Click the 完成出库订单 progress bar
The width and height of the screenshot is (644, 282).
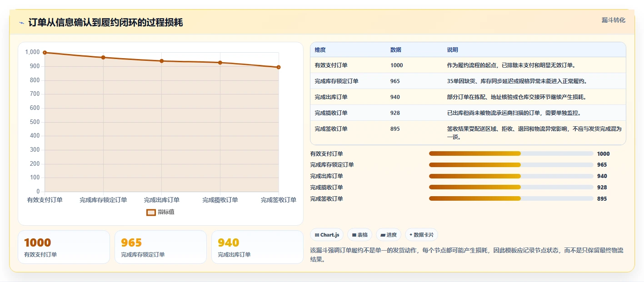pyautogui.click(x=511, y=176)
